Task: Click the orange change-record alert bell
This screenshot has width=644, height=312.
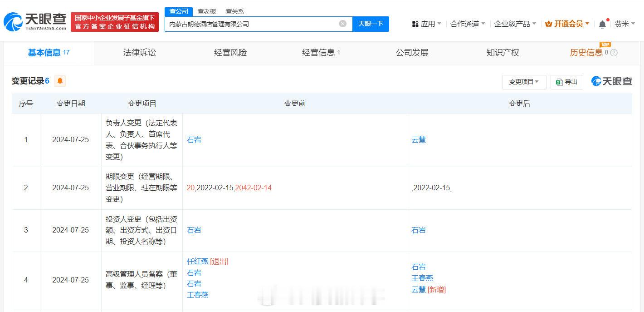Action: coord(60,81)
